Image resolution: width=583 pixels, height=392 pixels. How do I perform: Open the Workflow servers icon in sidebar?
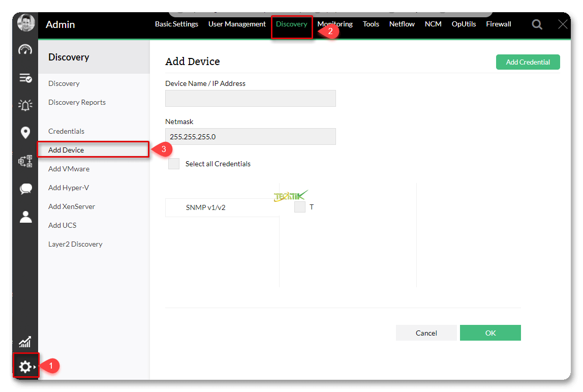click(25, 161)
